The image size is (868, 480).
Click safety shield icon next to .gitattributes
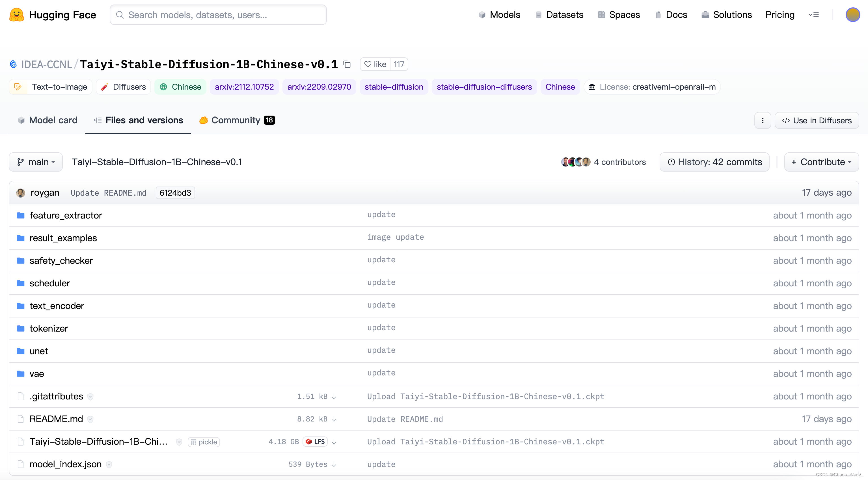(90, 397)
